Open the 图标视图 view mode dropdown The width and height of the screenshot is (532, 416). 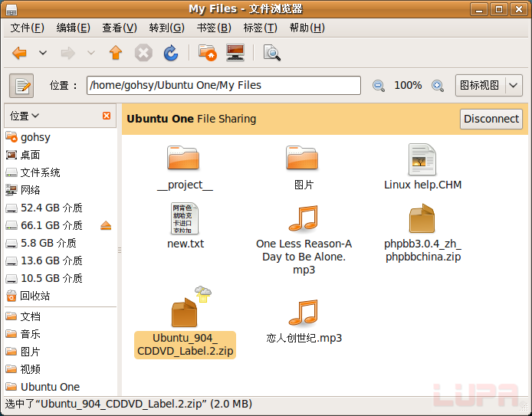[x=488, y=85]
